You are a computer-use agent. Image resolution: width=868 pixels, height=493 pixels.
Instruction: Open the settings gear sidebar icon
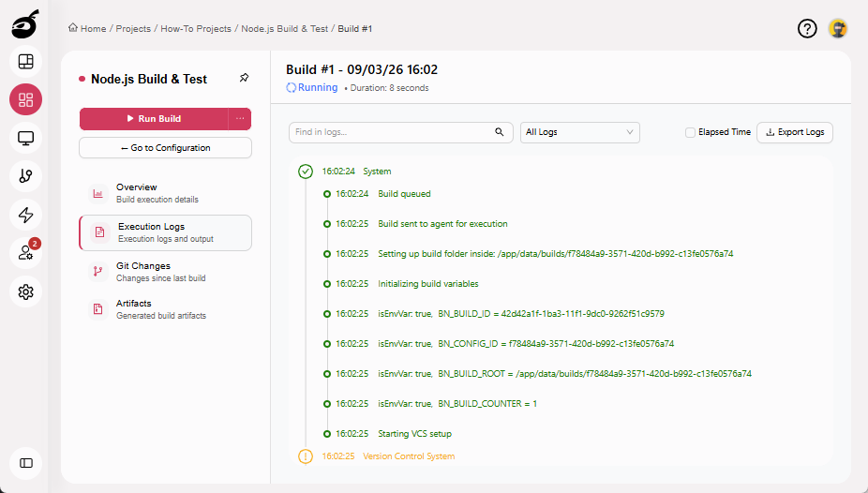coord(25,291)
